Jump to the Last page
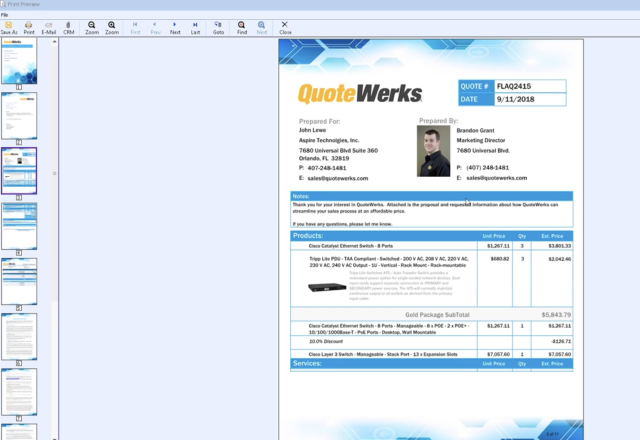The height and width of the screenshot is (440, 640). (195, 28)
